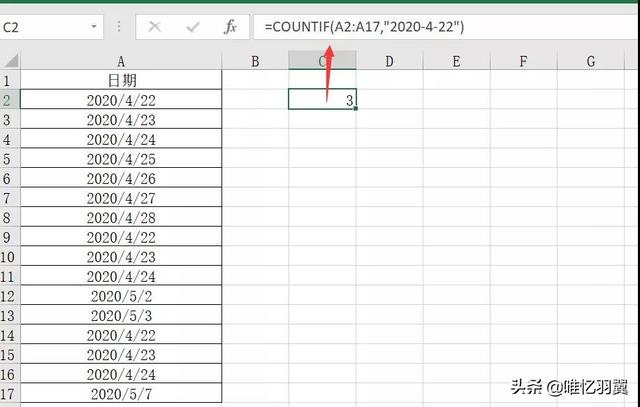
Task: Select column B header
Action: click(255, 61)
